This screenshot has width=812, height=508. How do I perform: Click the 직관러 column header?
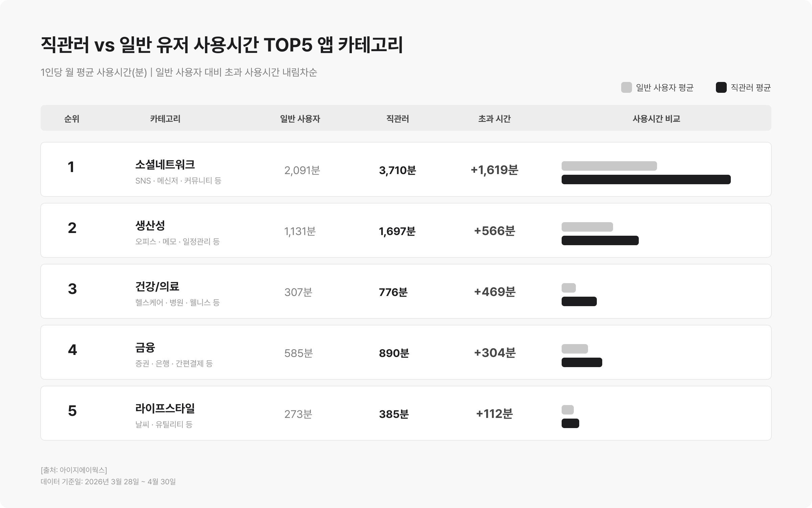398,119
